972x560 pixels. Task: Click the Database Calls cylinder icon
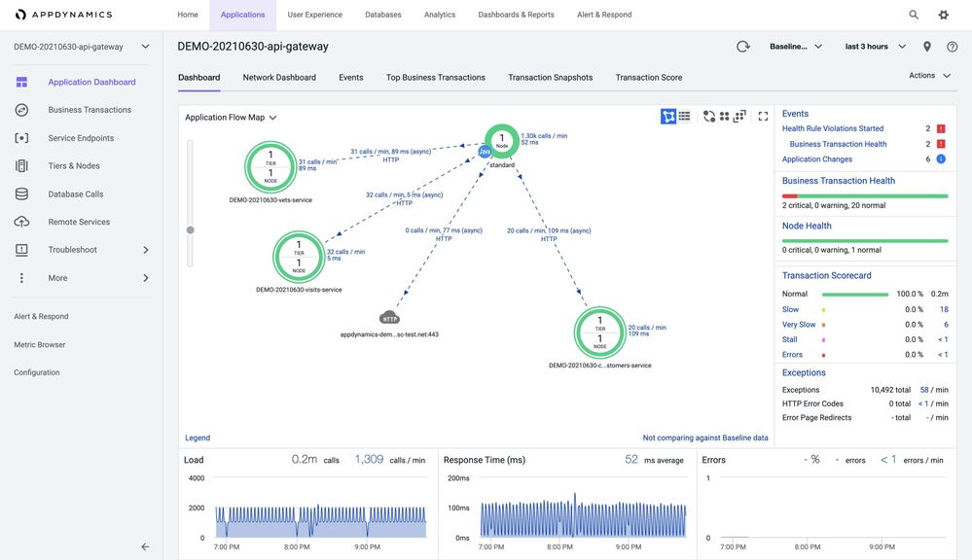tap(21, 193)
